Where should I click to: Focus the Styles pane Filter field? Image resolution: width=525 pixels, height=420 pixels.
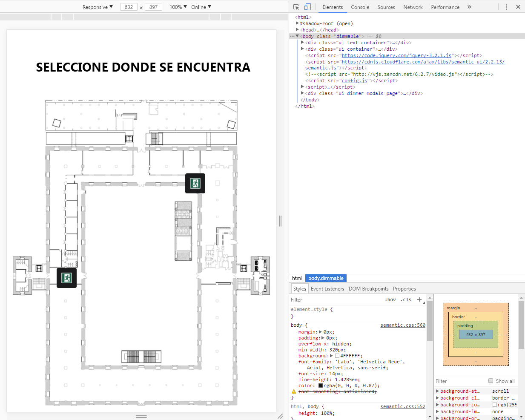336,299
